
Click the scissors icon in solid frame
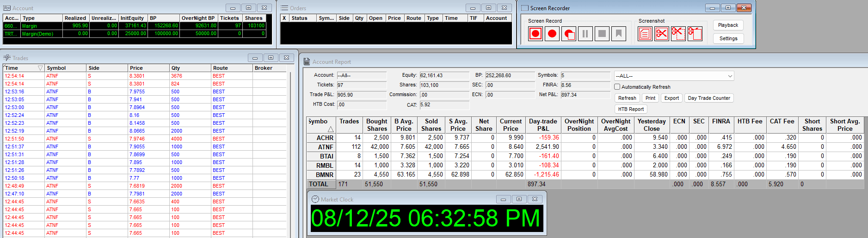click(661, 34)
